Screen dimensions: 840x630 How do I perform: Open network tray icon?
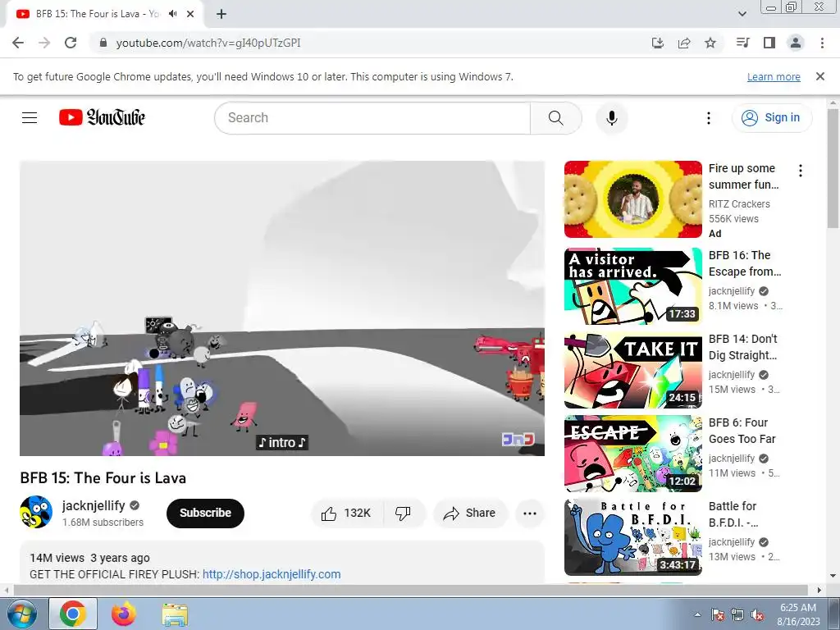tap(737, 614)
